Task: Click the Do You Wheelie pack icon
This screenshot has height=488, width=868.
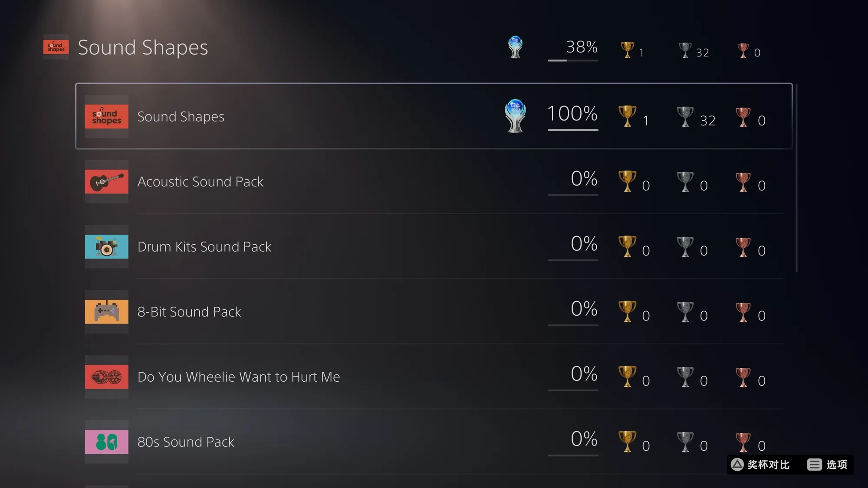Action: (x=107, y=377)
